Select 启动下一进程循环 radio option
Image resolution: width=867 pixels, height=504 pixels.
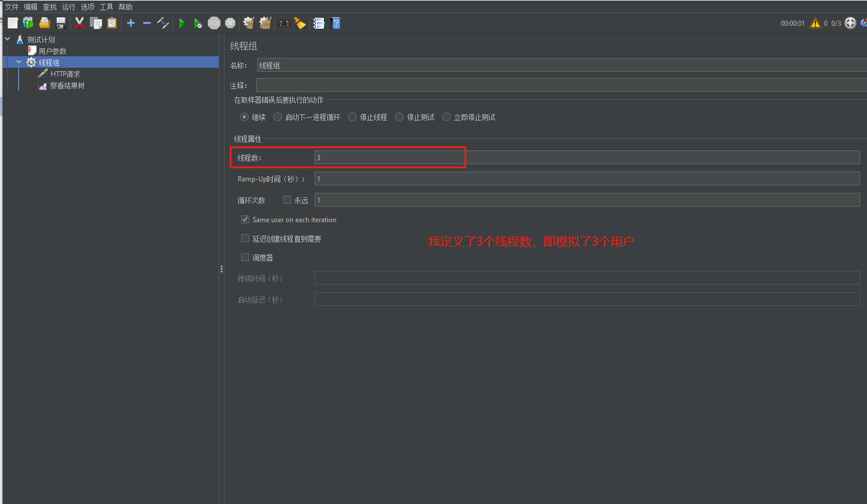point(278,117)
